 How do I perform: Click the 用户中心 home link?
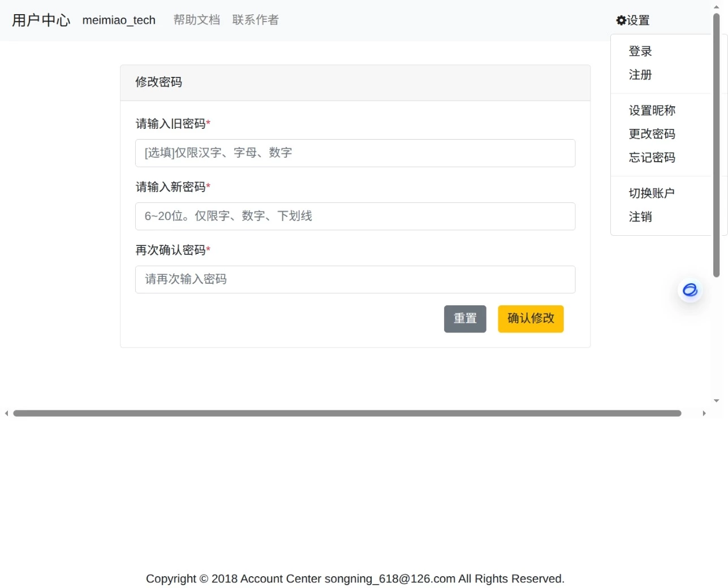[40, 20]
